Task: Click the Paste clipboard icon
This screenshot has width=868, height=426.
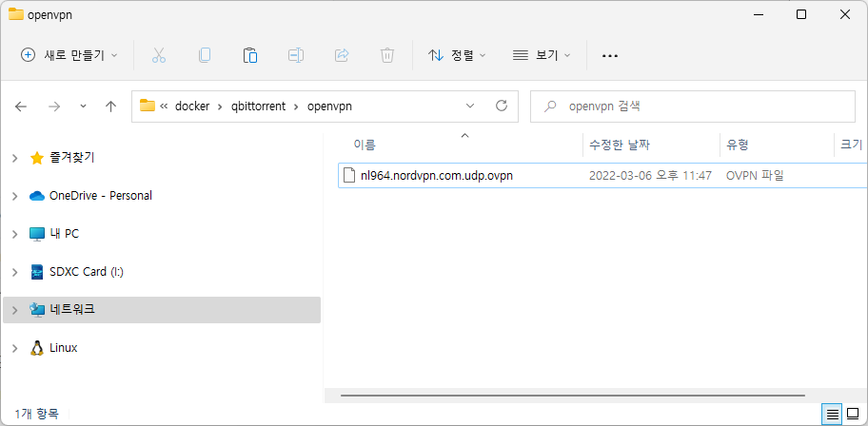Action: pyautogui.click(x=250, y=55)
